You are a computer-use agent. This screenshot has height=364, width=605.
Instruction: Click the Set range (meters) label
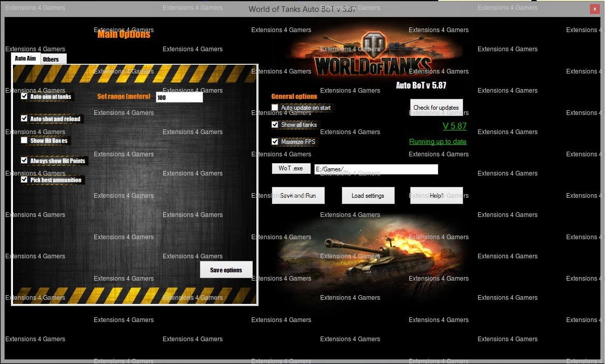pos(124,96)
